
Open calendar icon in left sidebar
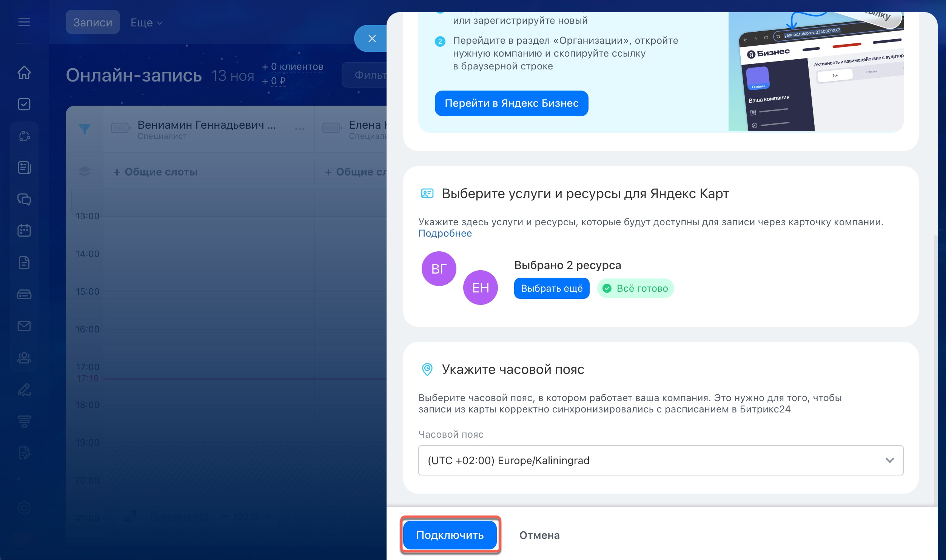tap(24, 230)
